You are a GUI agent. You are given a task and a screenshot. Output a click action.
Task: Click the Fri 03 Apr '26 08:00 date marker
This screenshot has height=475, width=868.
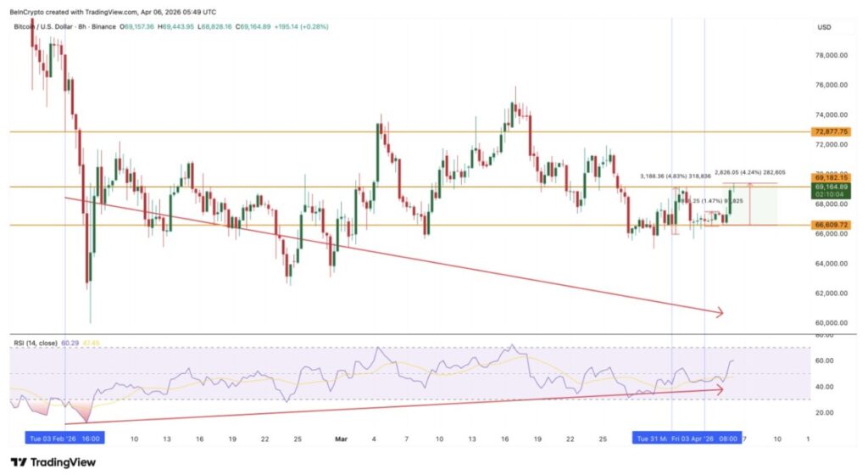[706, 439]
